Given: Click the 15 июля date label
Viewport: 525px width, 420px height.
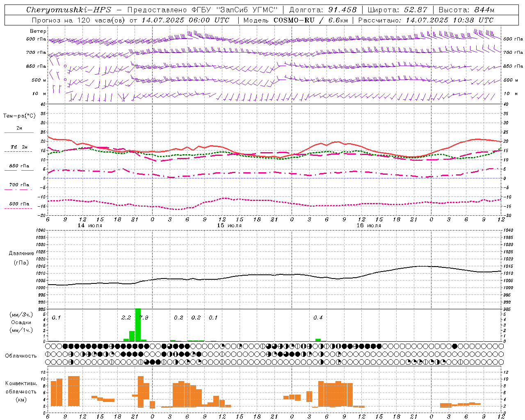Looking at the screenshot, I should click(x=229, y=226).
